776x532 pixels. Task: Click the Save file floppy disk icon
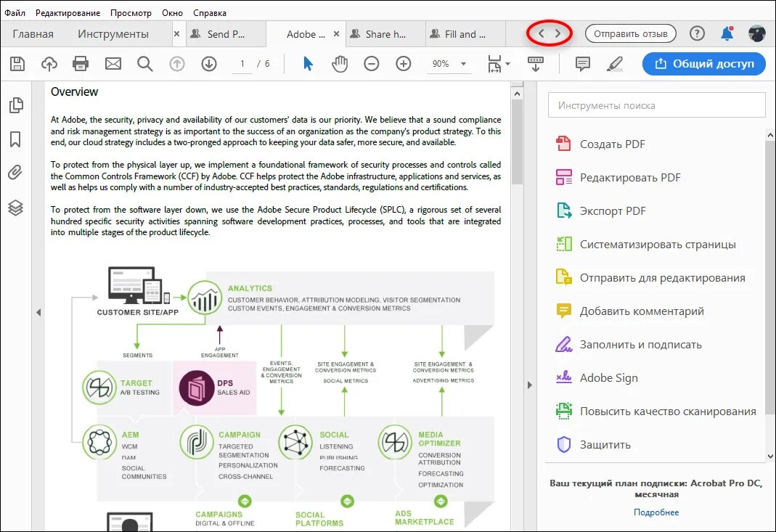[17, 63]
